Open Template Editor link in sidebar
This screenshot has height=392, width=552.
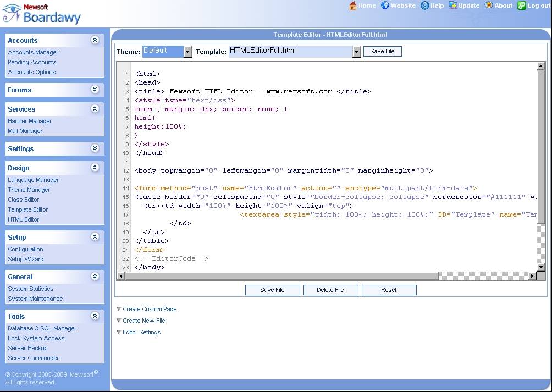[x=28, y=209]
